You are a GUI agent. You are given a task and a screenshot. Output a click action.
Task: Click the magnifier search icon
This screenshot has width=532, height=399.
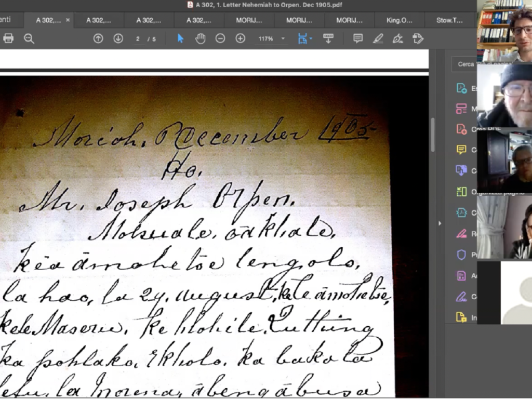pos(29,38)
